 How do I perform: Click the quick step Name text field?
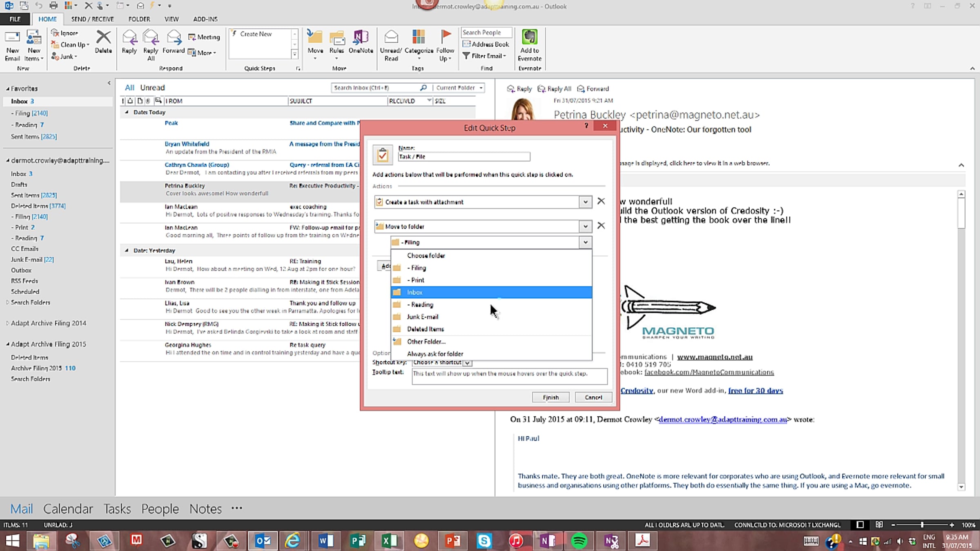[464, 157]
